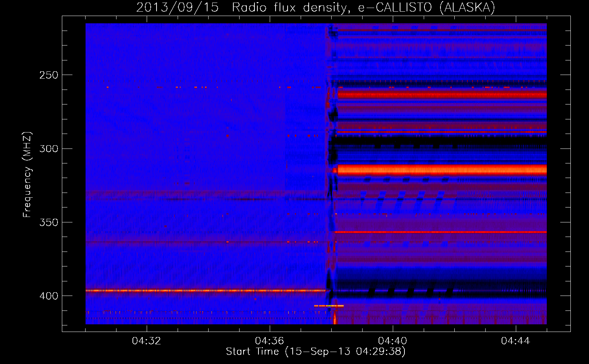Click the 300 frequency tick label
Viewport: 589px width, 364px height.
(x=48, y=149)
